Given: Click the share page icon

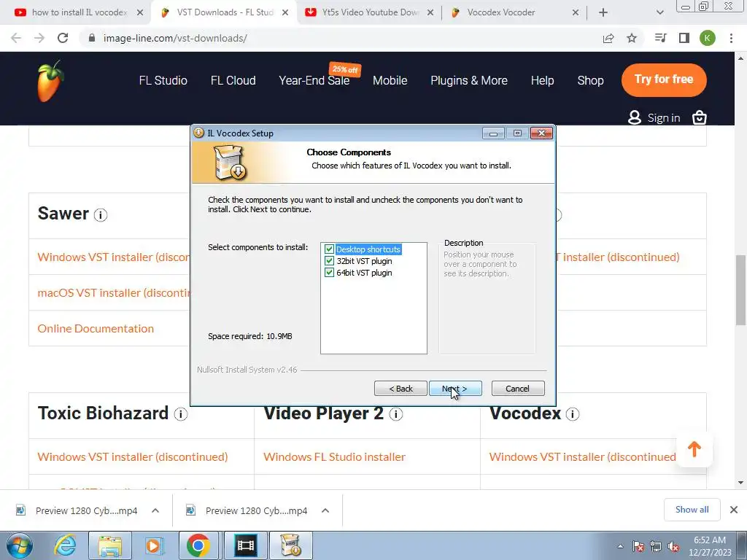Looking at the screenshot, I should tap(608, 38).
